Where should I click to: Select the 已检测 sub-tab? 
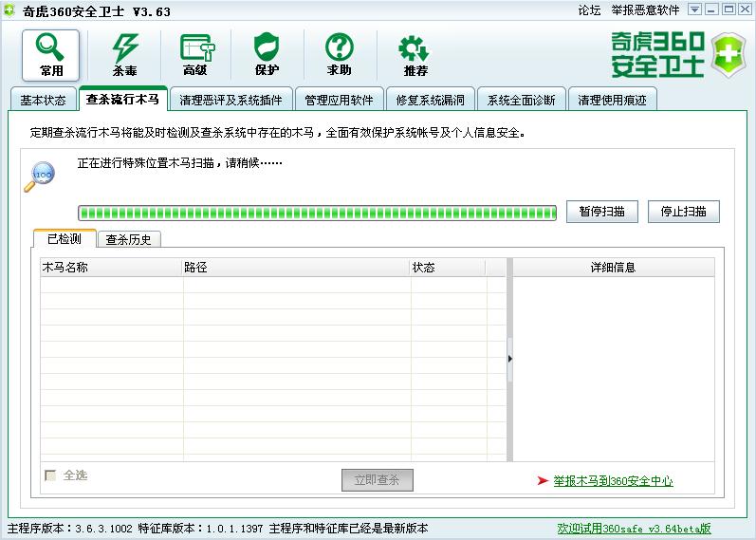click(65, 239)
